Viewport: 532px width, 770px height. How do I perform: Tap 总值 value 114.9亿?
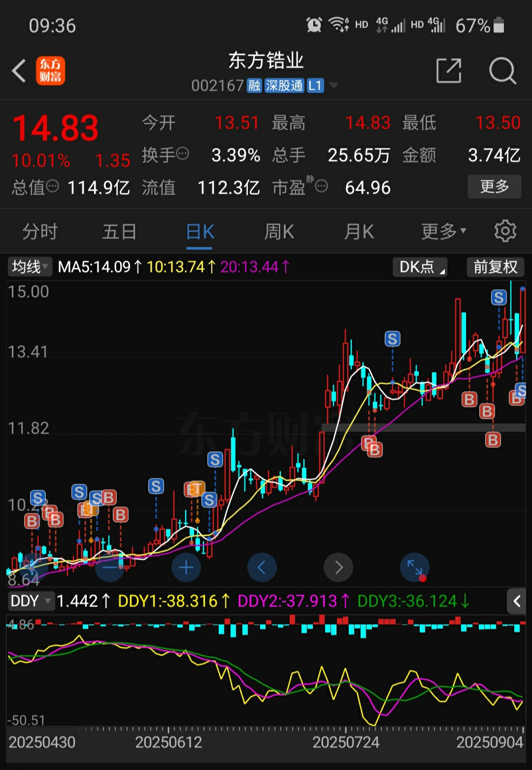(x=99, y=187)
